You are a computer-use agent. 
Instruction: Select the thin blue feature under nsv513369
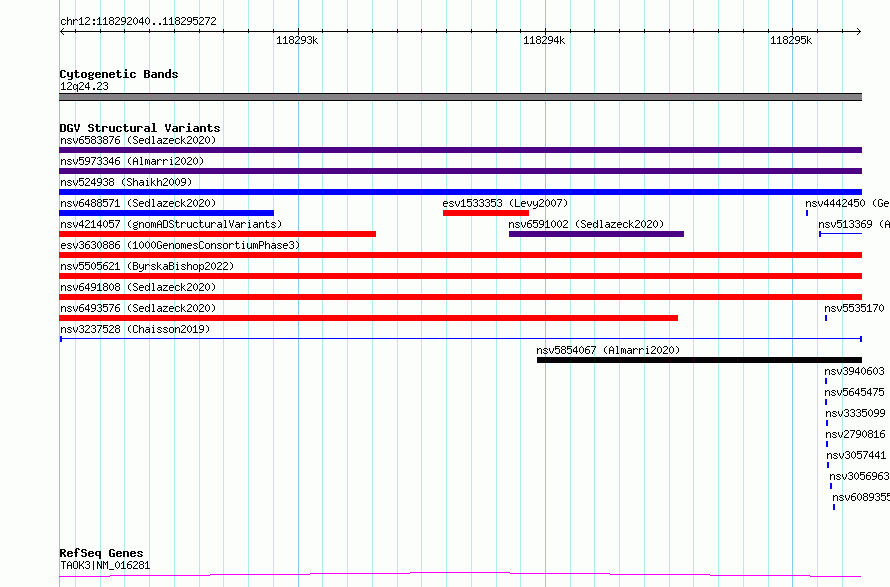(x=841, y=234)
